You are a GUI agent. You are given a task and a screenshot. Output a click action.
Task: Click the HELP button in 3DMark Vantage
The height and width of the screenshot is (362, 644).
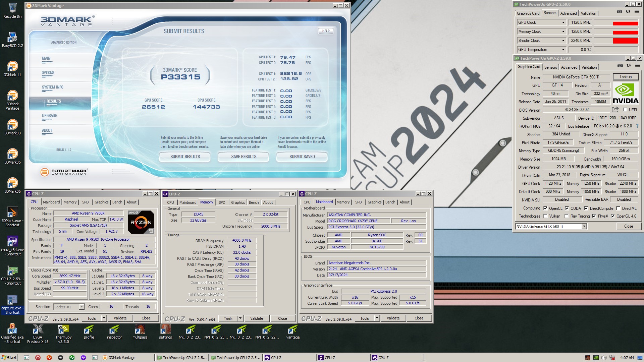coord(326,31)
